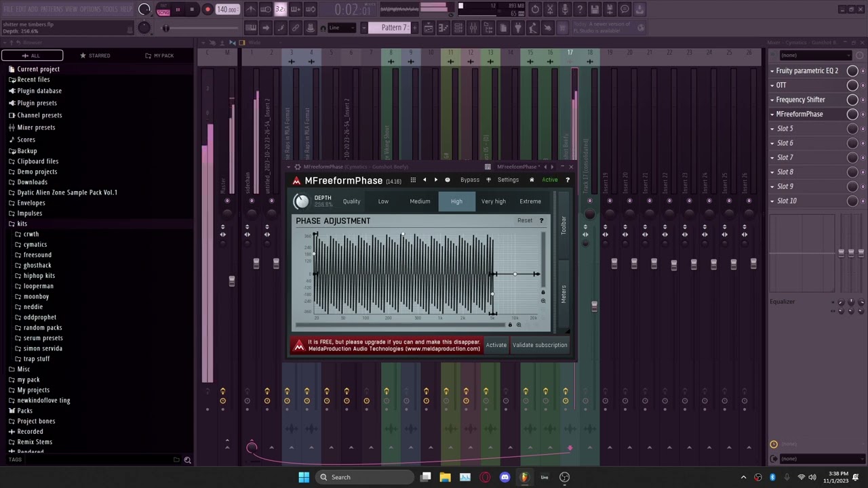Open Discord from the Windows taskbar

pyautogui.click(x=505, y=477)
